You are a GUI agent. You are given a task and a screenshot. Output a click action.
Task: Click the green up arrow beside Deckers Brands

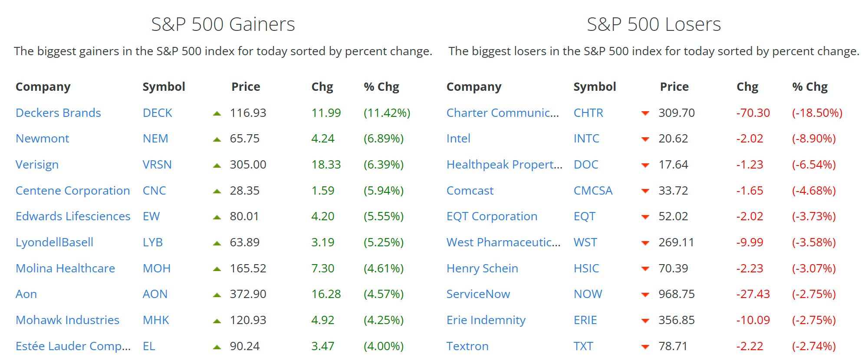[217, 113]
